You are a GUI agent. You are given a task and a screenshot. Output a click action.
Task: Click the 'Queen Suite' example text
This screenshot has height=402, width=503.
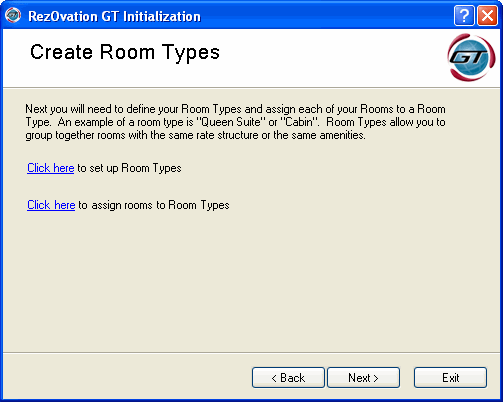230,122
